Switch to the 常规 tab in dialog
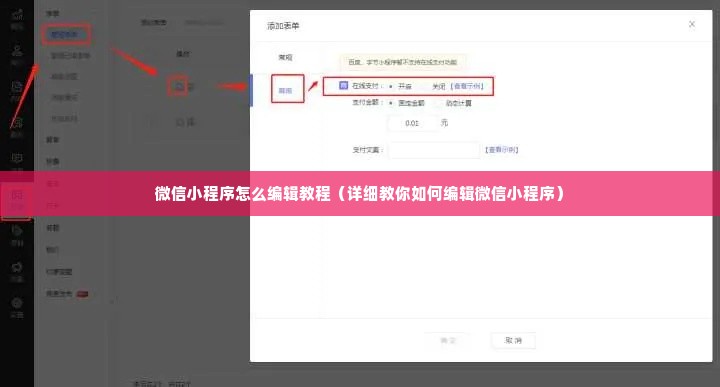This screenshot has width=720, height=387. click(x=285, y=57)
